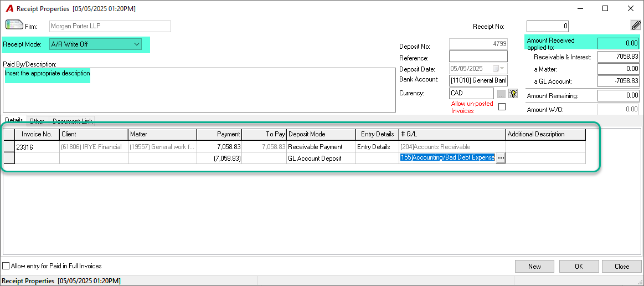
Task: Click the application logo in title bar
Action: tap(9, 8)
